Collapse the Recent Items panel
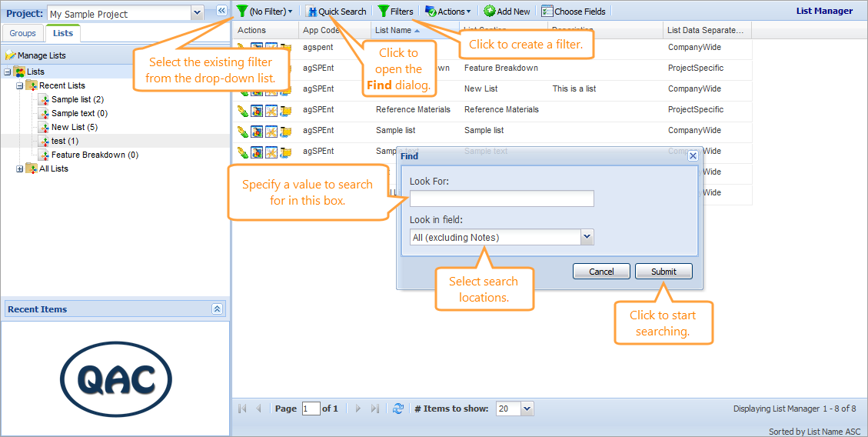Screen dimensions: 868x437 218,309
